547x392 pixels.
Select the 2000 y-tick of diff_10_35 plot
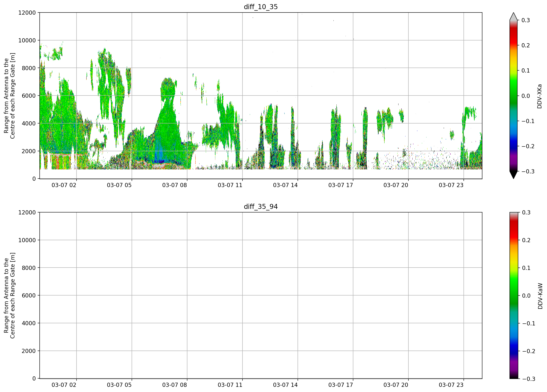click(x=29, y=151)
